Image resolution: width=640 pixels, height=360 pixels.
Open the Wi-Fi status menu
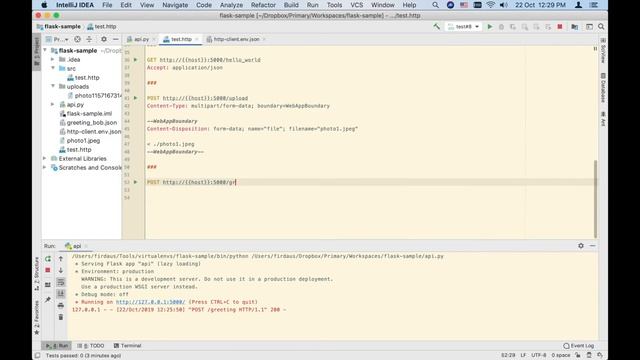tap(490, 5)
